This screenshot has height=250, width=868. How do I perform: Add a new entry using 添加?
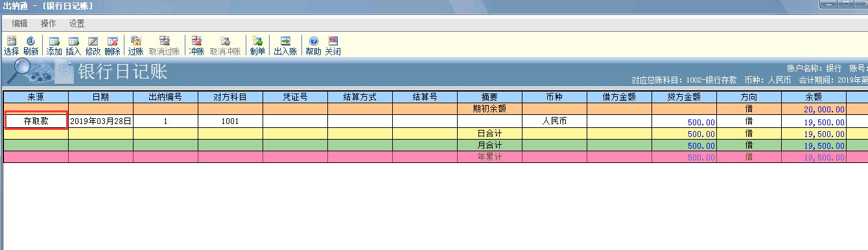click(x=54, y=45)
